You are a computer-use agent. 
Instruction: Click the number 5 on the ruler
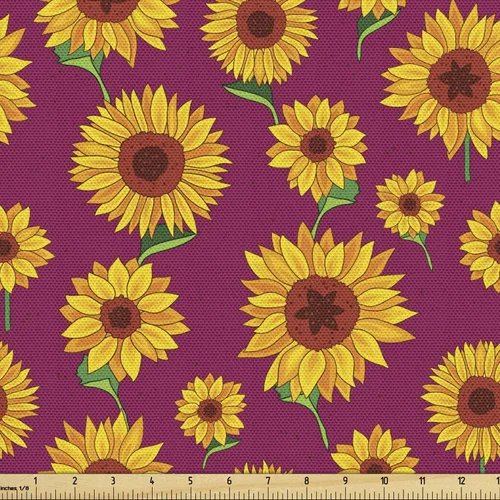coord(190,481)
